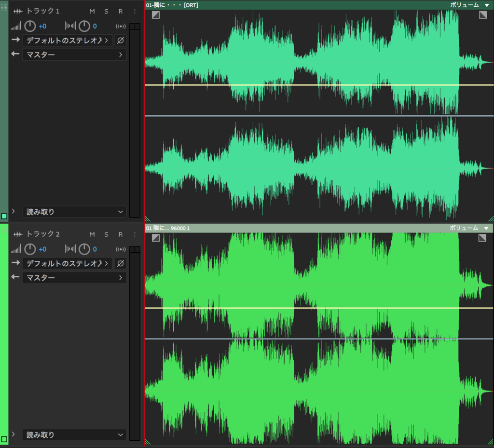Screen dimensions: 494x448
Task: Toggle input monitoring (I) on Track 1
Action: coord(135,12)
